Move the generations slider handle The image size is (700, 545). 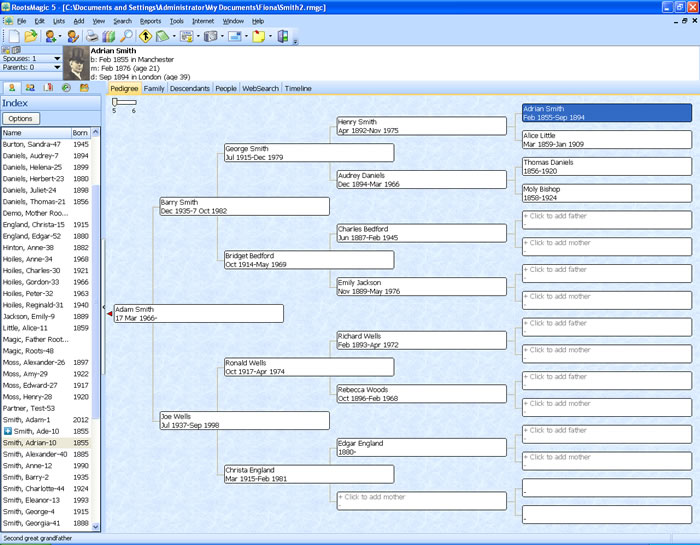pos(114,102)
